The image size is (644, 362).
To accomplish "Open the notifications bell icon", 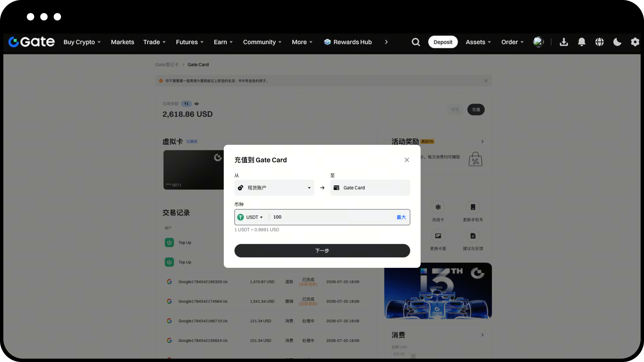I will tap(582, 42).
